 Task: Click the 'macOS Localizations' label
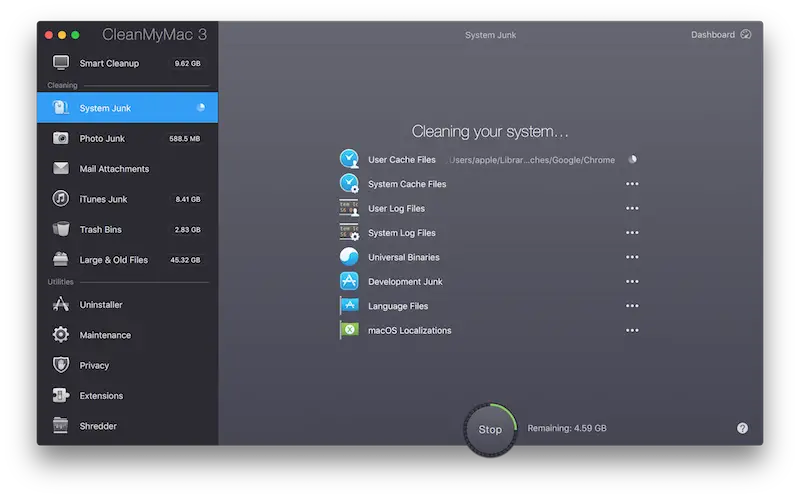(x=410, y=330)
